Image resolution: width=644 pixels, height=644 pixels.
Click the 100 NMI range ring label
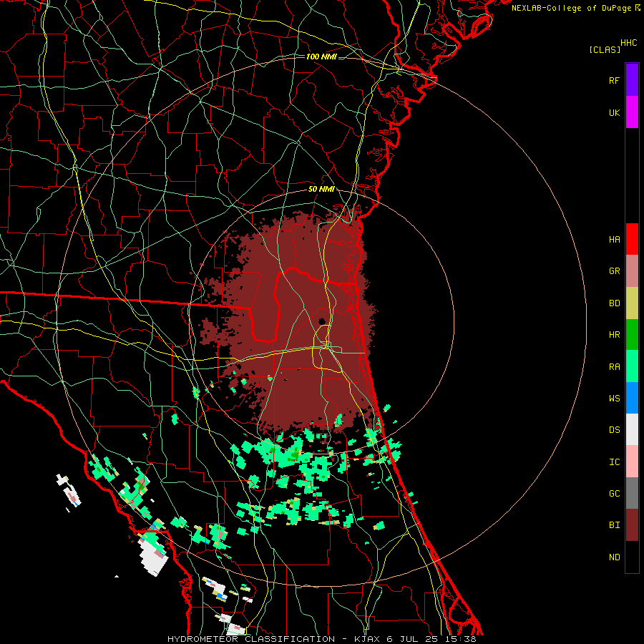point(321,57)
